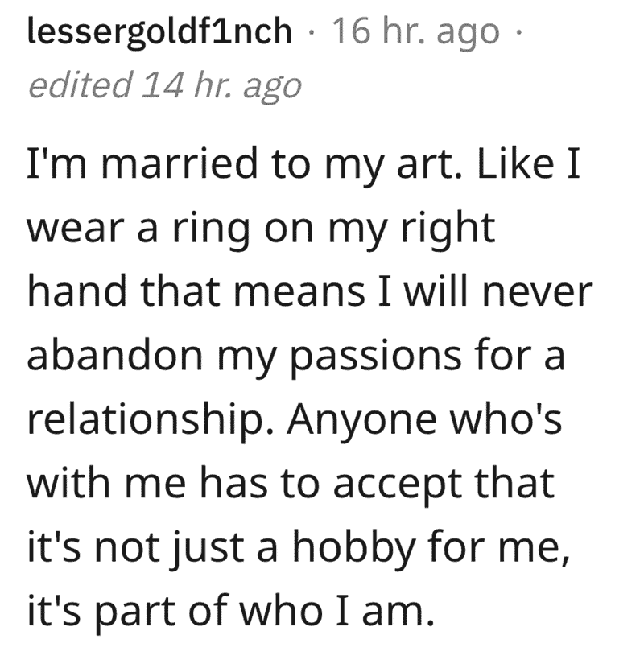Click the word "Like" in first line
Screen dimensions: 644x668
click(516, 163)
